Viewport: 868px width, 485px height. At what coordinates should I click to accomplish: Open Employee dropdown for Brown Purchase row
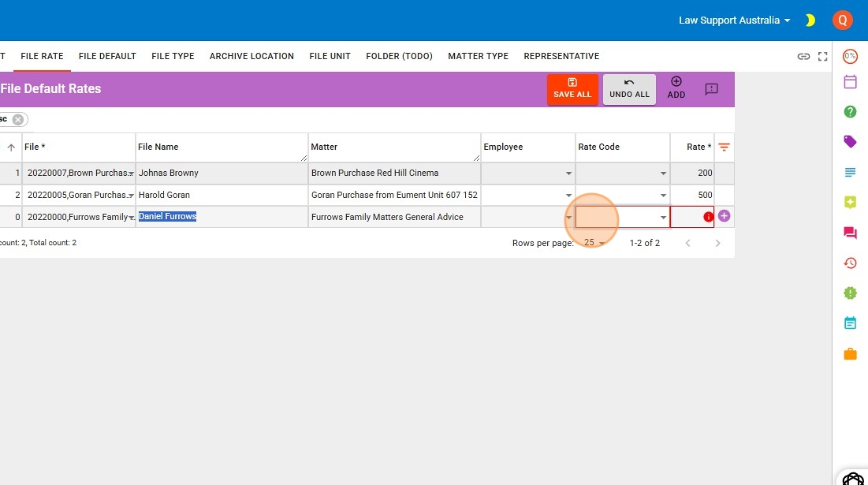pos(568,173)
